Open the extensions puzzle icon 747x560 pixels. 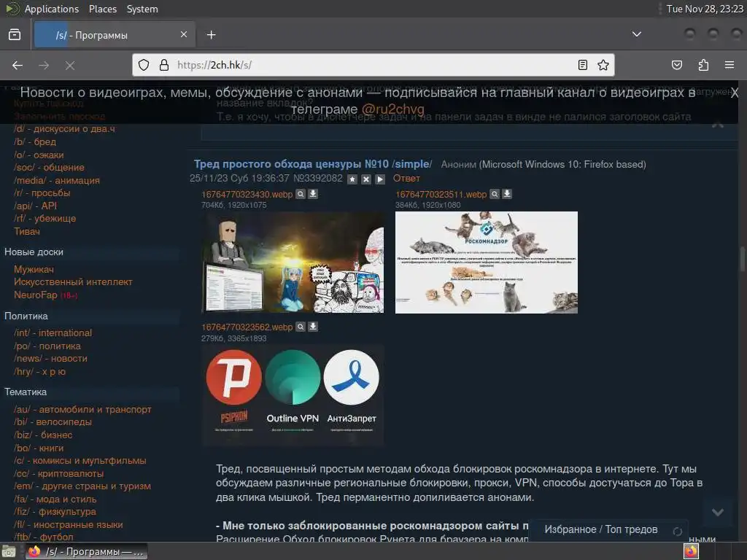[x=703, y=65]
